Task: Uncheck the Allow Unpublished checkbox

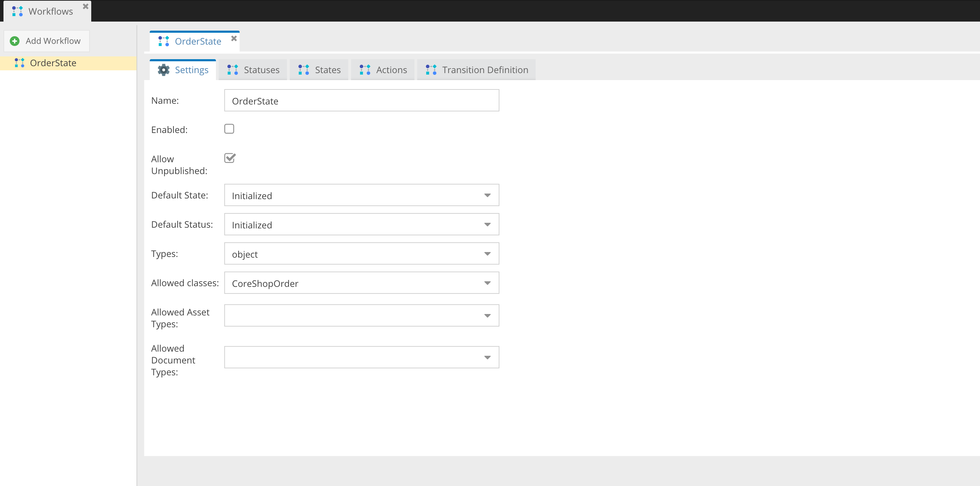Action: click(x=230, y=158)
